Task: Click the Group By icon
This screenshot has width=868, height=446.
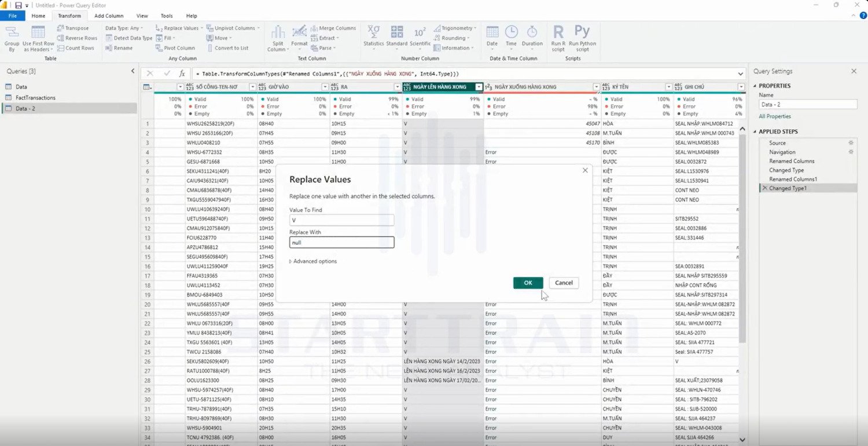Action: [12, 38]
